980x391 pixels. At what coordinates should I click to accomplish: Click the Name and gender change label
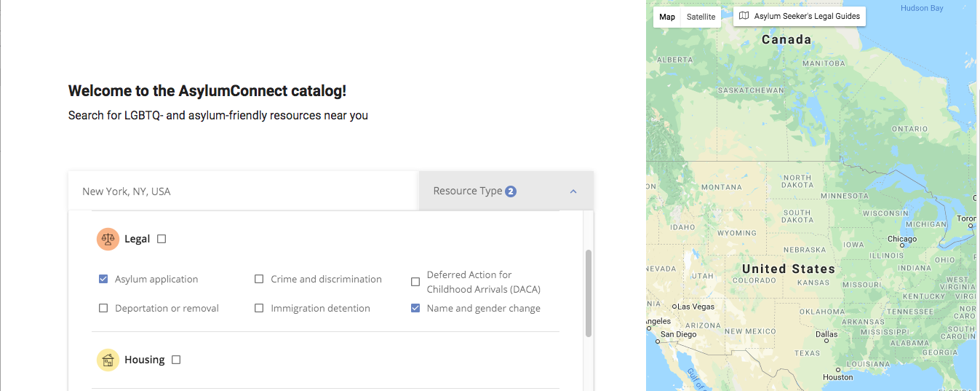point(484,308)
